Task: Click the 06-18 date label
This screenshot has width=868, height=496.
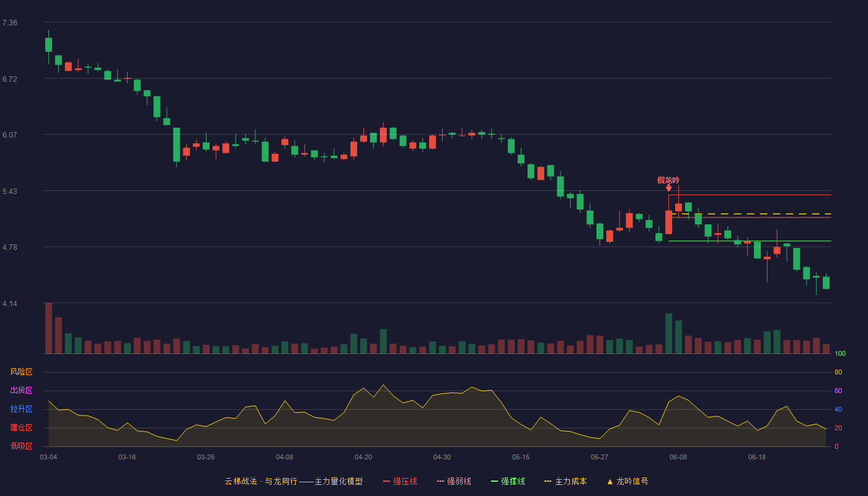Action: (757, 457)
